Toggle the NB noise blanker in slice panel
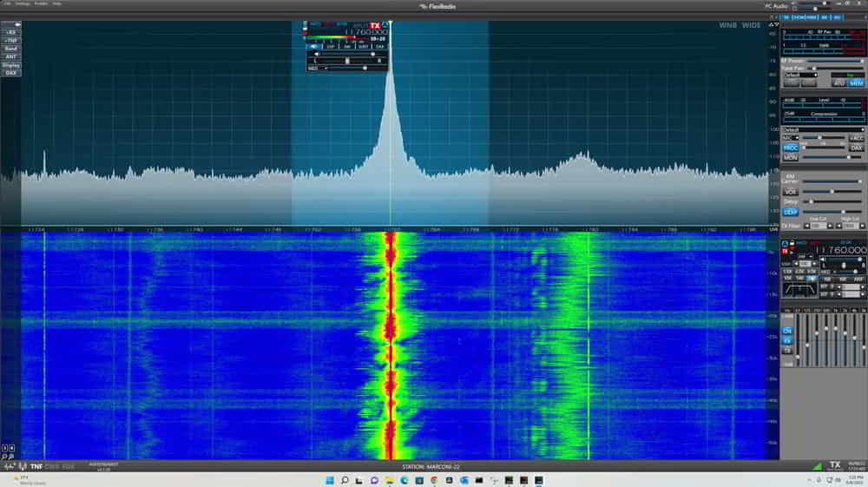 [x=827, y=280]
